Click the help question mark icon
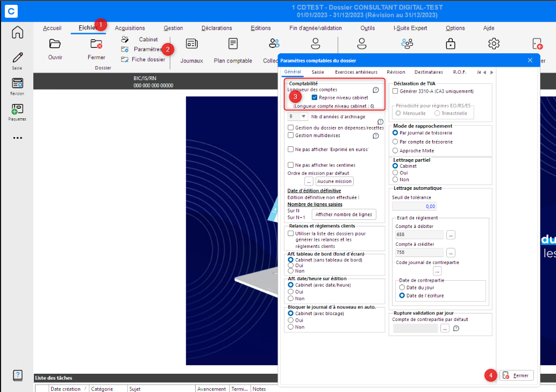Image resolution: width=556 pixels, height=392 pixels. (x=17, y=375)
